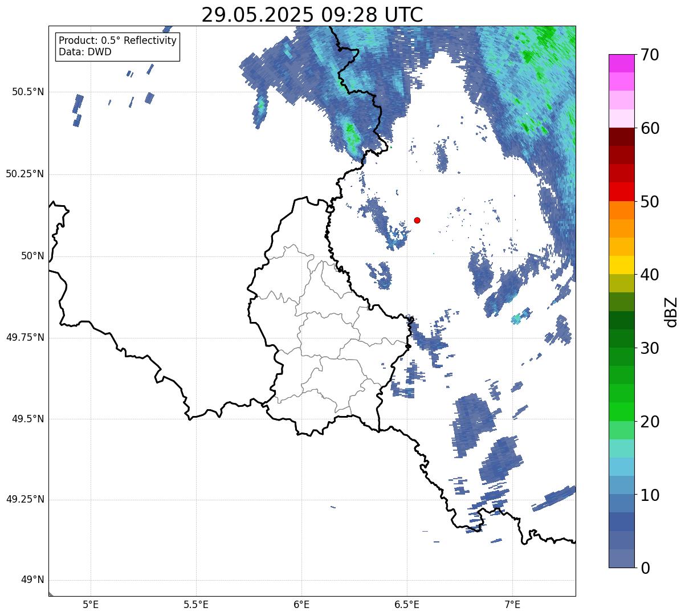
Task: Click the latitude label 49.75°N
Action: (x=25, y=337)
